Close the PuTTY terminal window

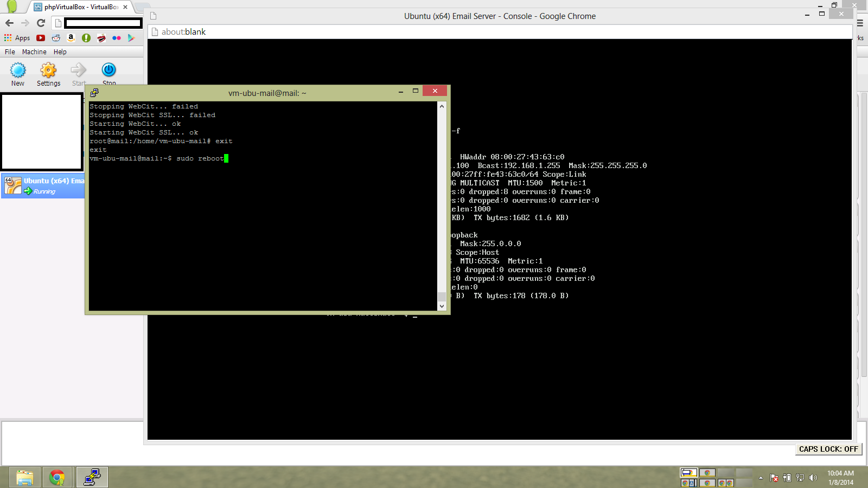point(435,91)
